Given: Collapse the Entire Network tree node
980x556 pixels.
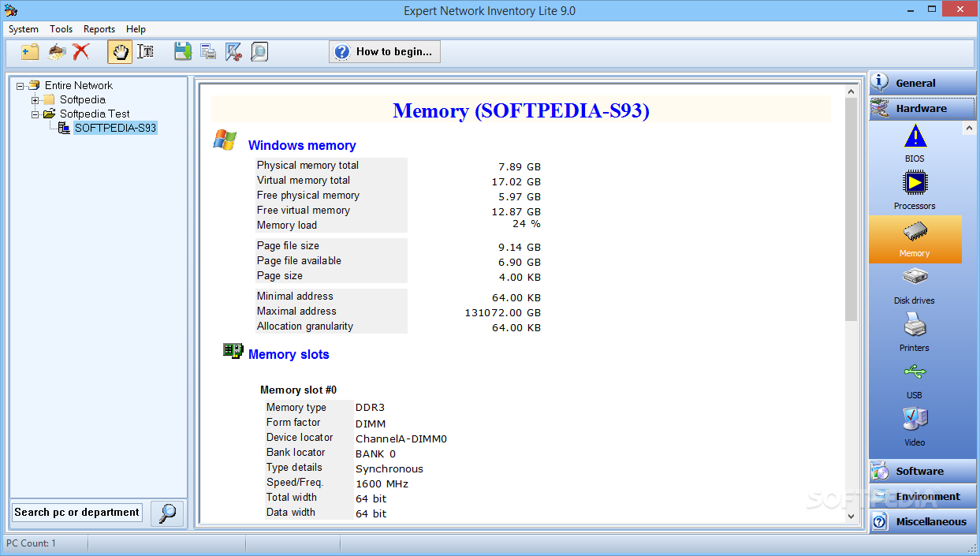Looking at the screenshot, I should click(20, 86).
